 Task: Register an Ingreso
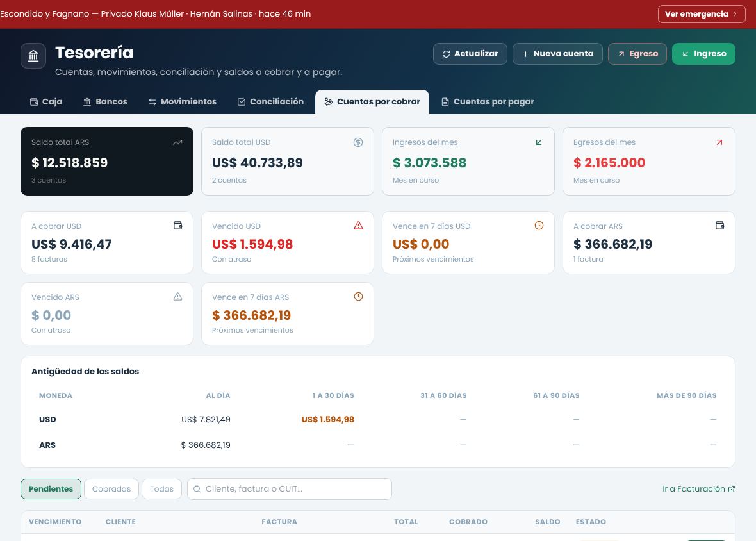click(703, 54)
